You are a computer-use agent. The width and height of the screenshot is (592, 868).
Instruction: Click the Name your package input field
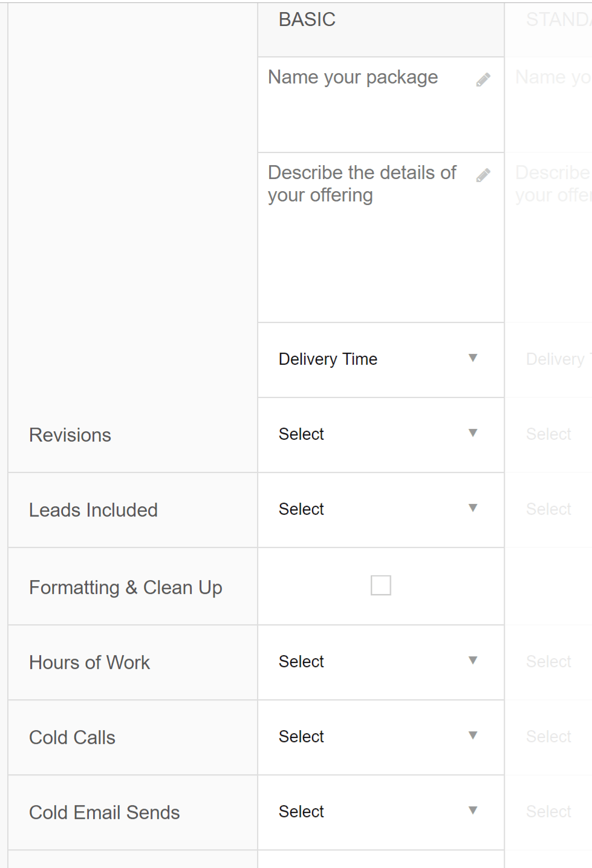[353, 77]
